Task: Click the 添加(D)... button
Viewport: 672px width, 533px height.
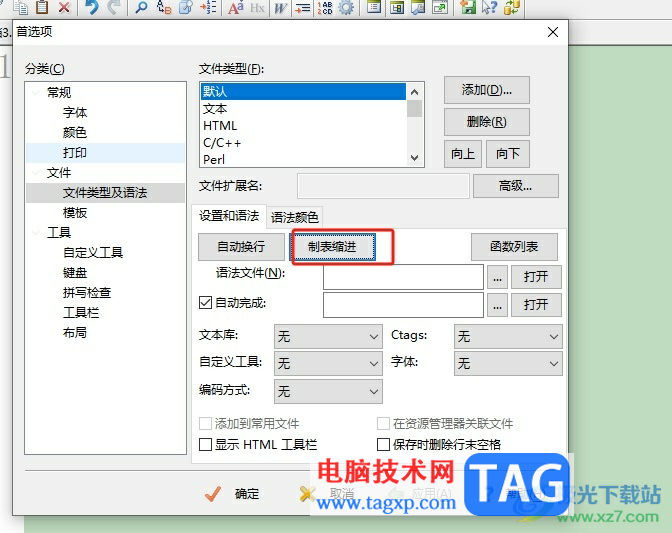Action: 487,90
